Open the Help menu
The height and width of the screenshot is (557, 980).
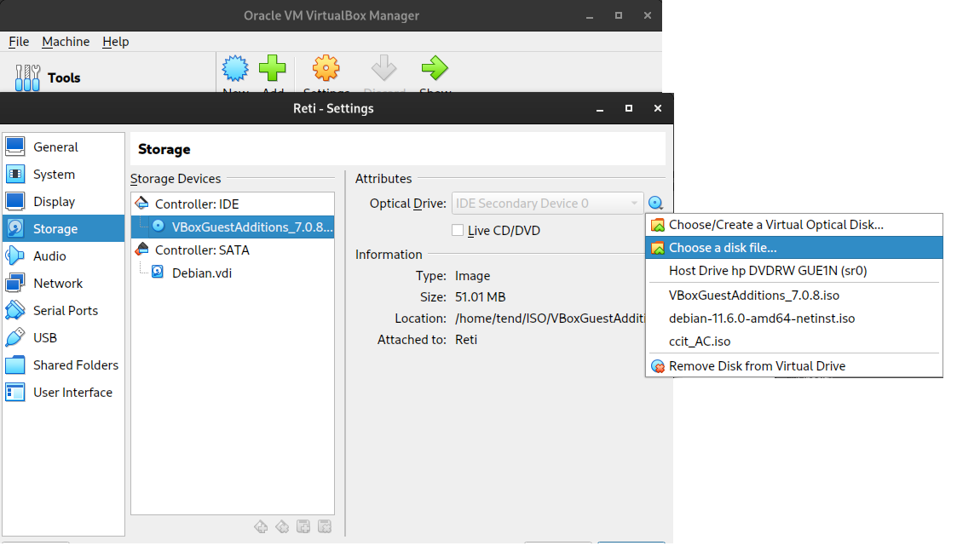pyautogui.click(x=116, y=42)
